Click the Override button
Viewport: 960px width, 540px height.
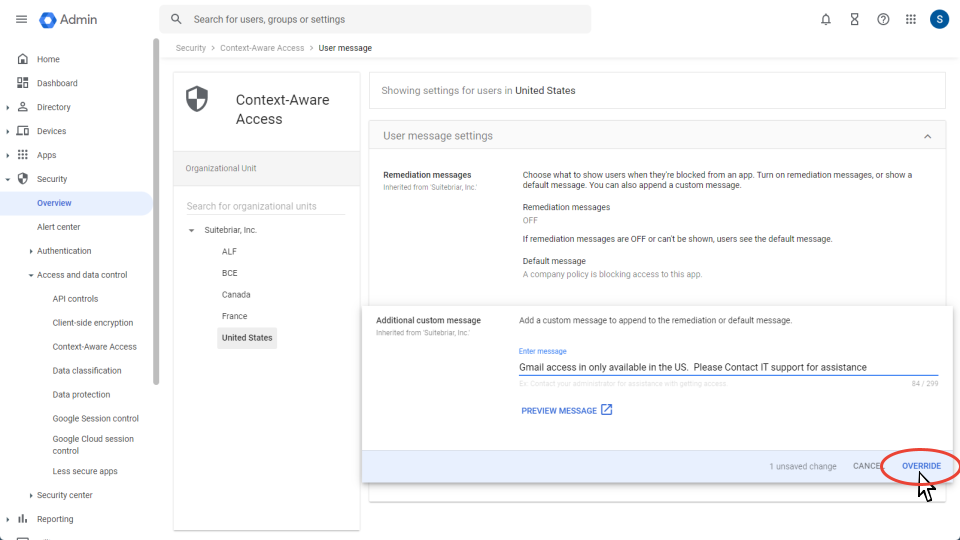921,466
